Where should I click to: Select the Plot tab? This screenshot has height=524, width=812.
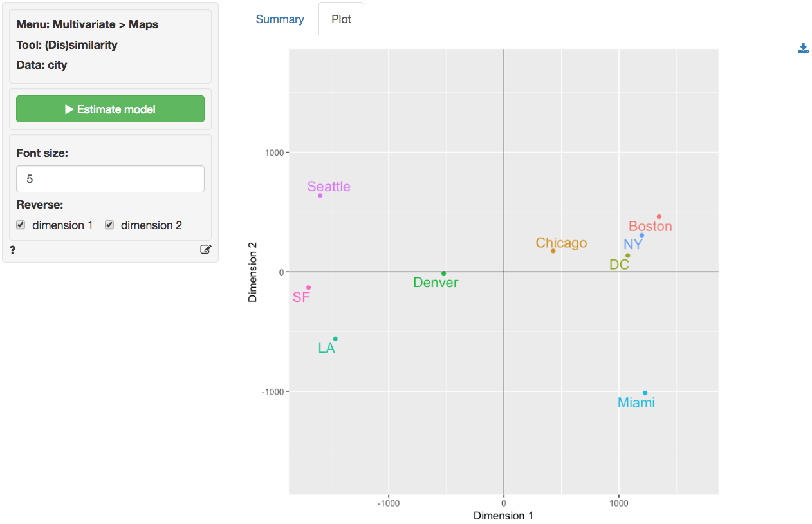341,19
